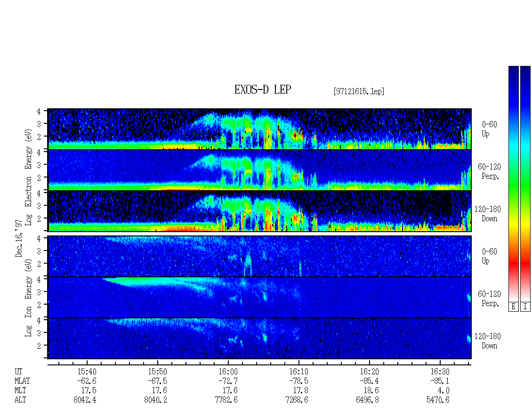Click the ion 60-120 Perp. spectrogram panel
Viewport: 532px width, 412px height.
coord(259,297)
